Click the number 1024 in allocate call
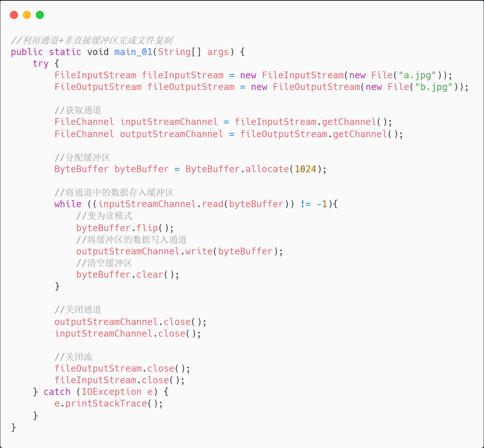The height and width of the screenshot is (448, 484). pyautogui.click(x=305, y=169)
